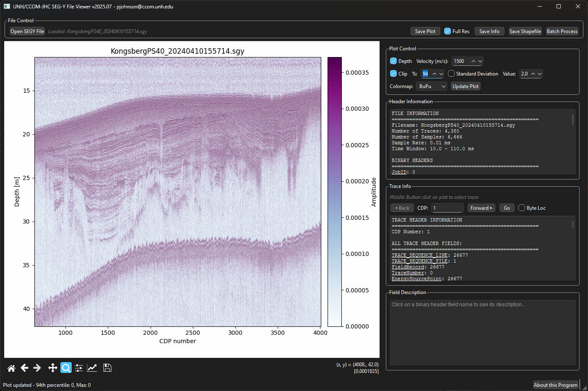The image size is (588, 391).
Task: Activate the pan tool in the plot toolbar
Action: click(52, 368)
